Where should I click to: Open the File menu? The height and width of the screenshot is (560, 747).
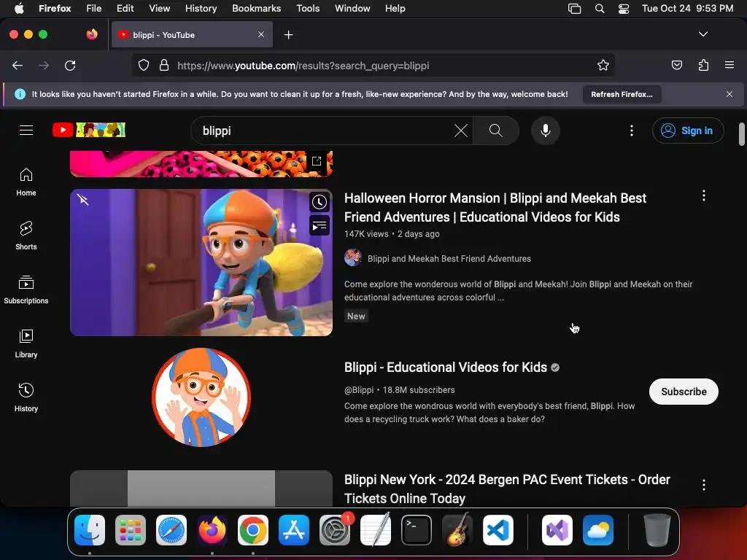(94, 8)
